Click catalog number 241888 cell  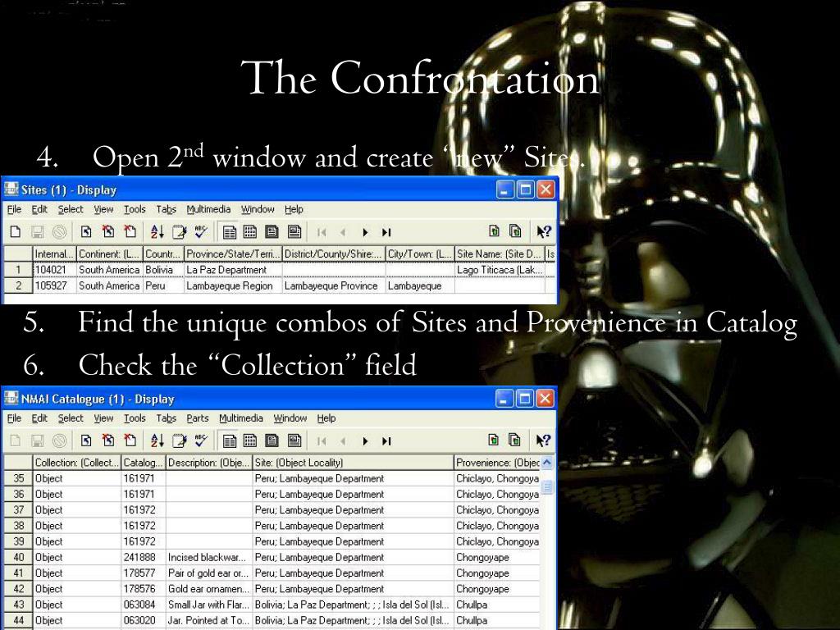[x=144, y=557]
